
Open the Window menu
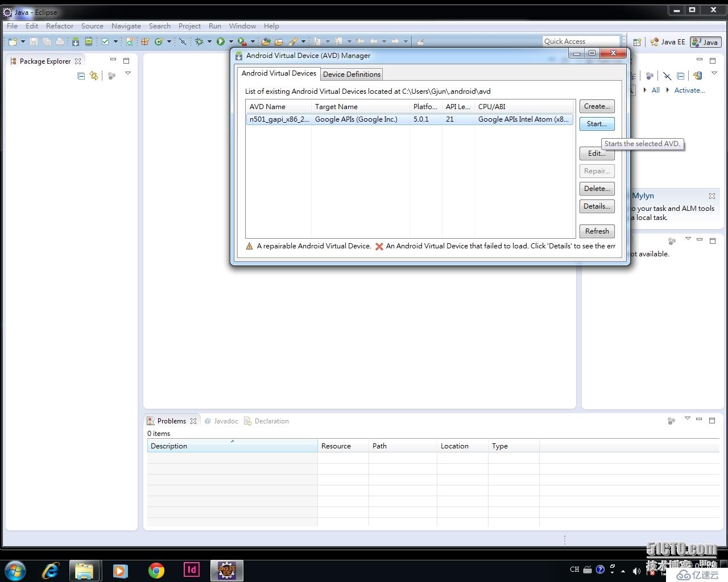242,26
